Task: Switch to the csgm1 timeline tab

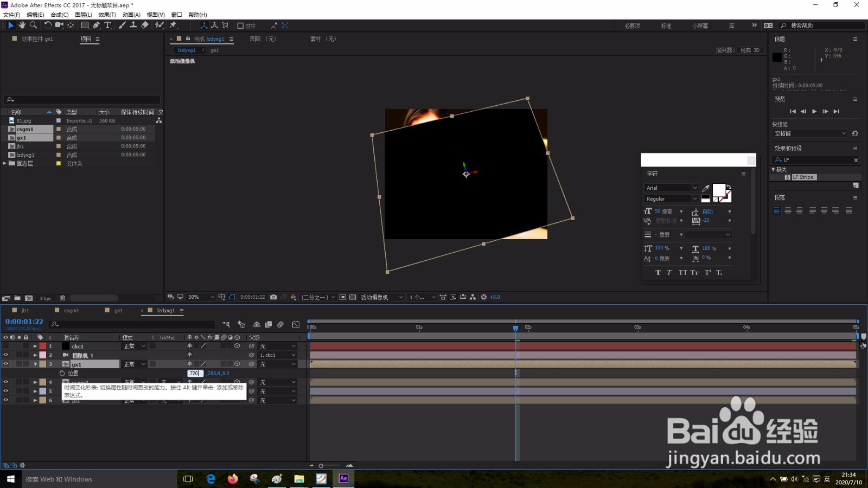Action: 71,311
